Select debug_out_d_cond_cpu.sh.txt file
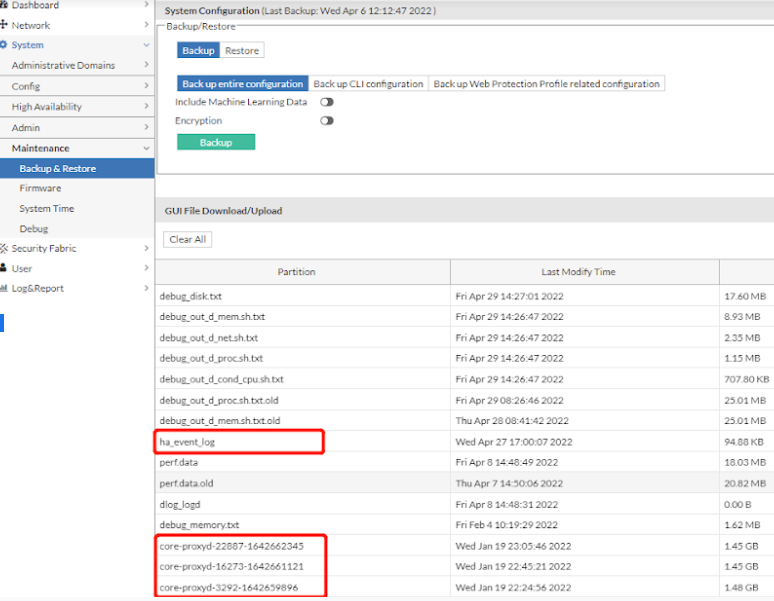This screenshot has width=774, height=601. [x=221, y=379]
